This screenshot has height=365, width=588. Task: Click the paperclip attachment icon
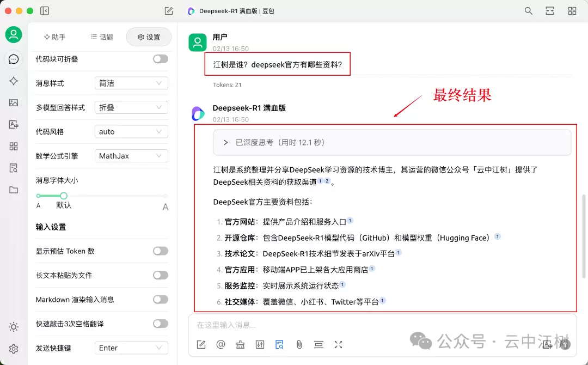[299, 344]
